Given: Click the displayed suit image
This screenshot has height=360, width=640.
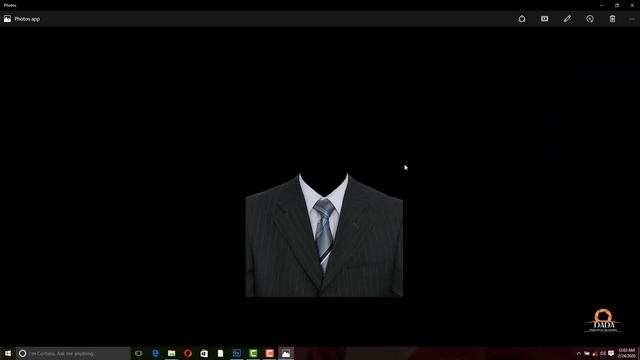Looking at the screenshot, I should point(324,235).
